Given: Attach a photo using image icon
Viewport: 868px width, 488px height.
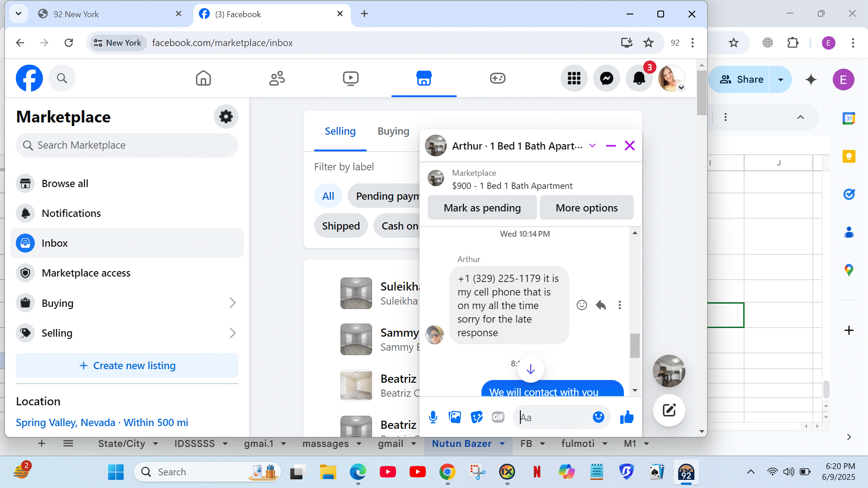Looking at the screenshot, I should click(455, 417).
